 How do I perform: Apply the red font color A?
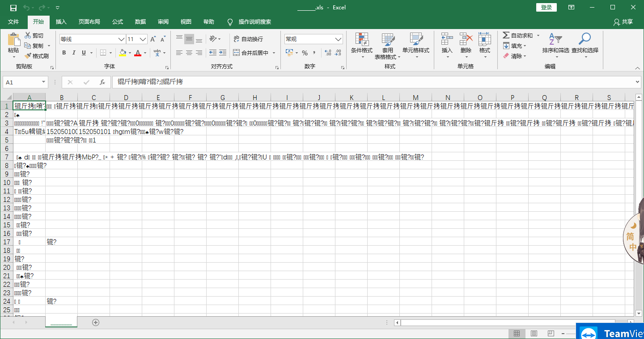click(138, 53)
